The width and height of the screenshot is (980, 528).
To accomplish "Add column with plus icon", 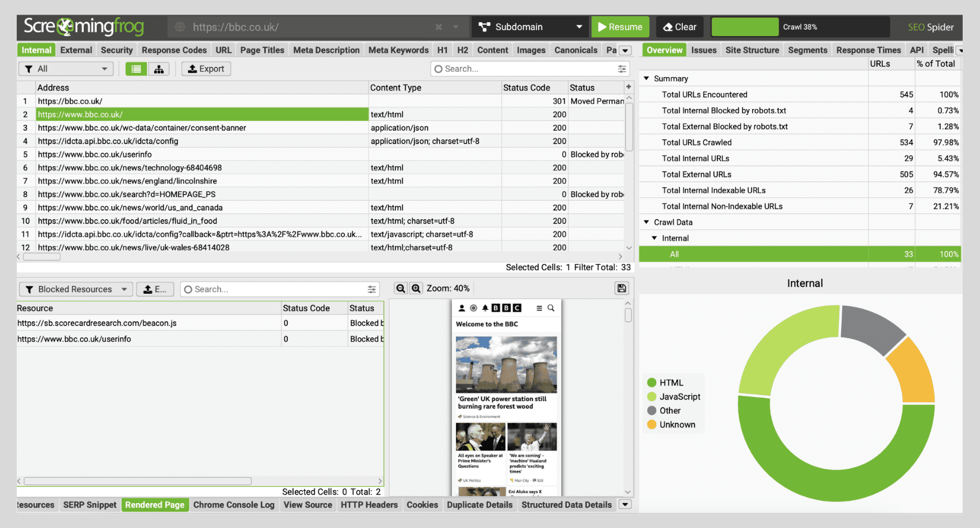I will (628, 87).
